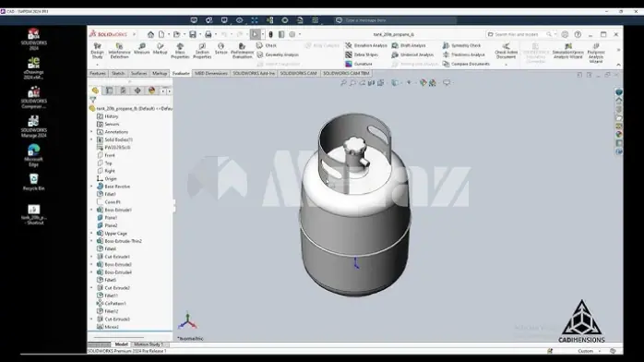The height and width of the screenshot is (362, 644).
Task: Expand the Base Revolve feature
Action: [91, 187]
